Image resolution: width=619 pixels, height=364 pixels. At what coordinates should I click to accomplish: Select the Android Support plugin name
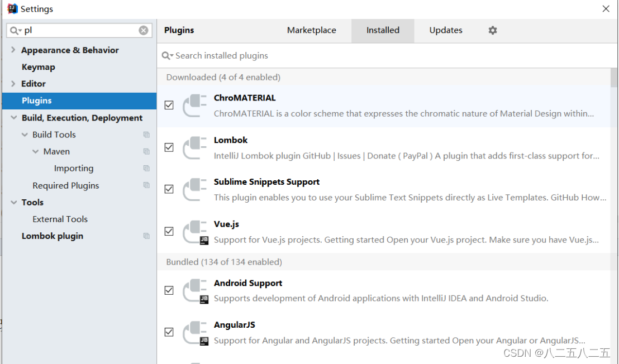[248, 283]
